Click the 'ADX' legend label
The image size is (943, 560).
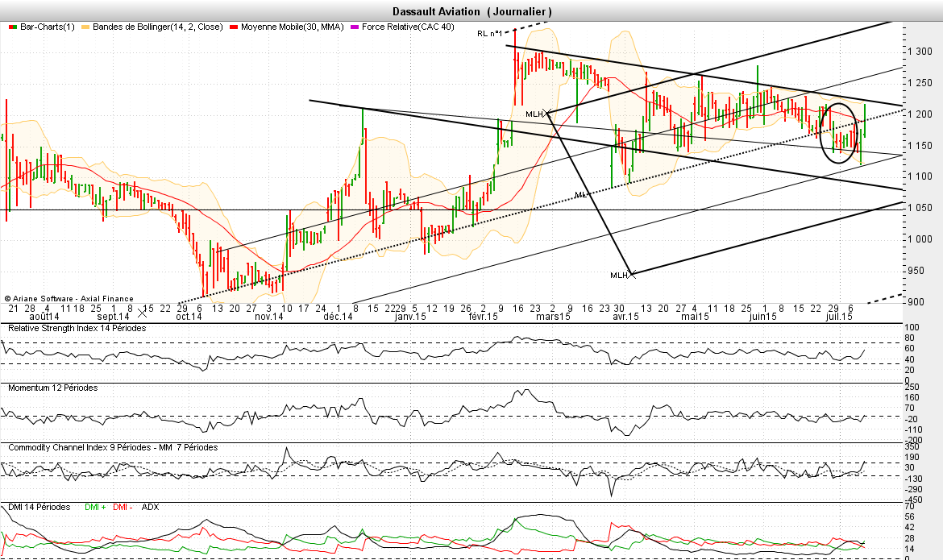(151, 507)
